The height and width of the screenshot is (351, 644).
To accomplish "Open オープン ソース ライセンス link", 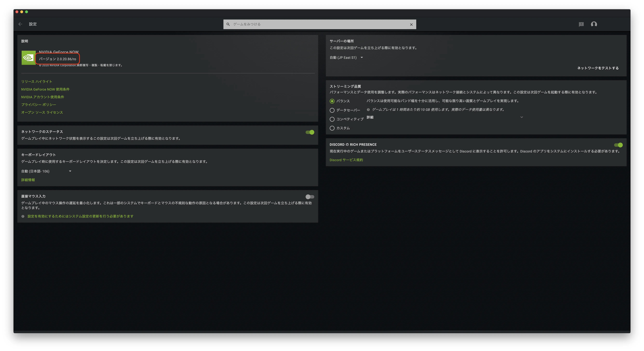I will (x=42, y=112).
